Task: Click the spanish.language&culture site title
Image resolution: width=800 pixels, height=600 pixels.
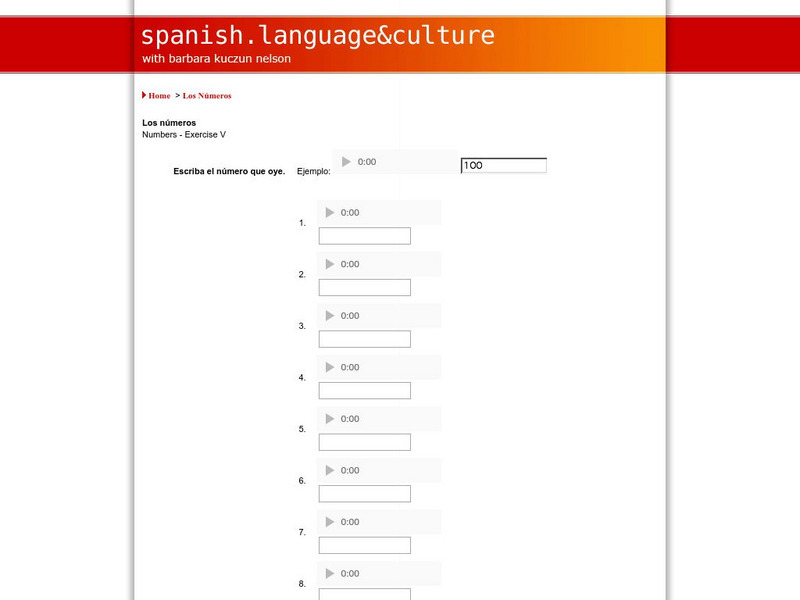Action: [x=318, y=36]
